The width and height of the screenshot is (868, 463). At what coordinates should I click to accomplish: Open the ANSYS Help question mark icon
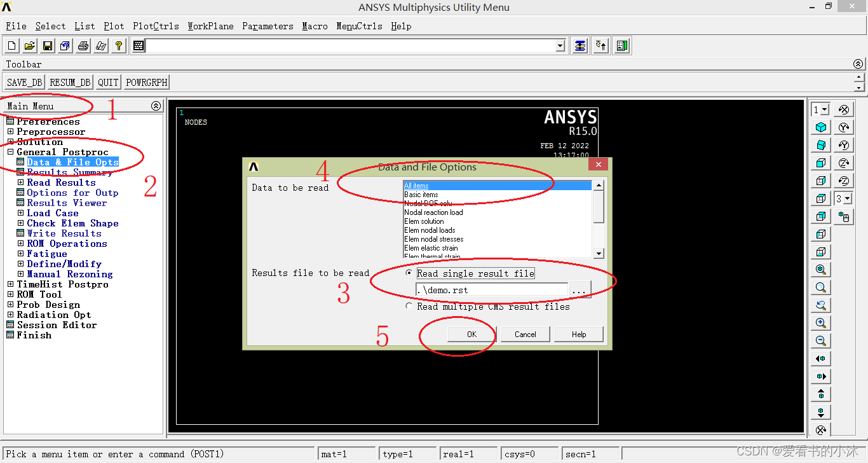coord(118,46)
